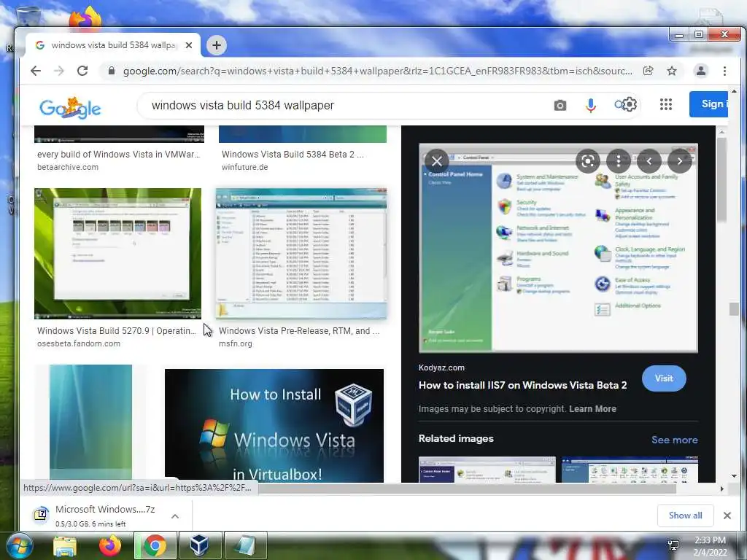
Task: Close the windows vista build 5384 tab
Action: pos(189,45)
